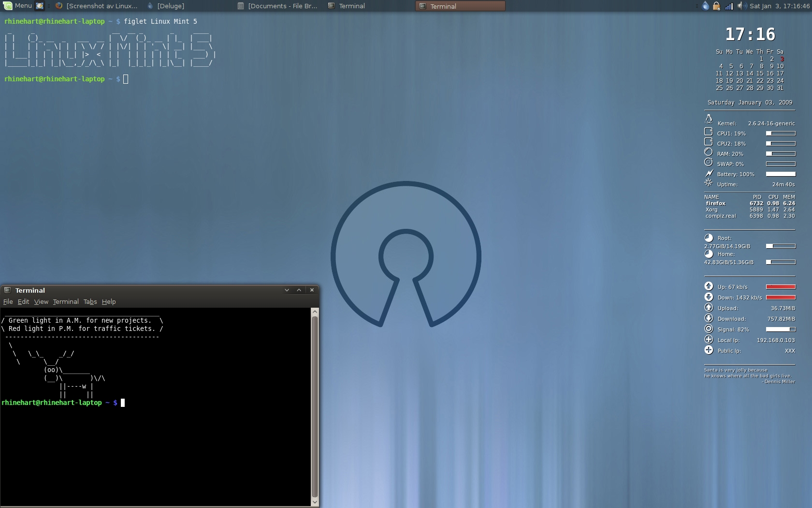
Task: Click the Download total icon
Action: pos(709,318)
